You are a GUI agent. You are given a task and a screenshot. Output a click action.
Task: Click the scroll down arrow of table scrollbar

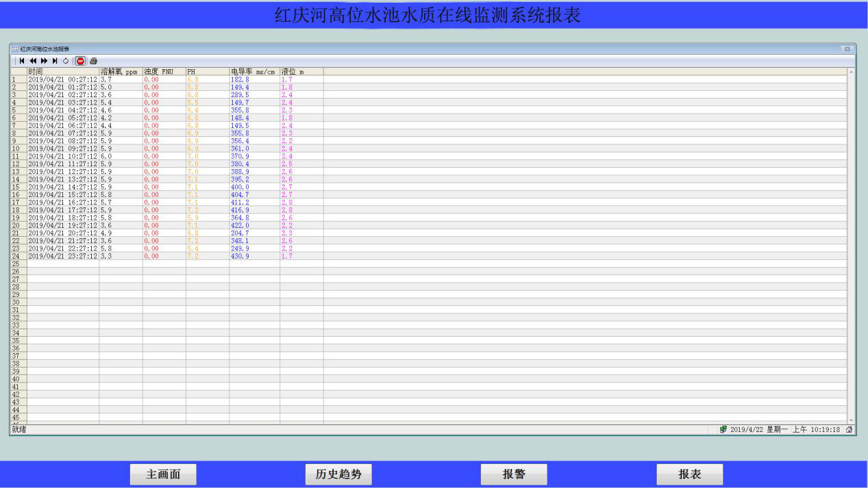tap(852, 420)
